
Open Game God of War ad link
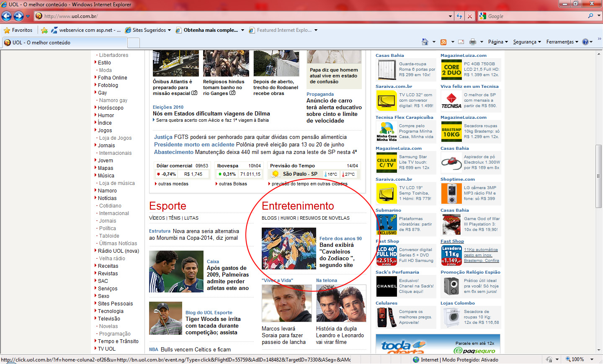click(x=482, y=224)
